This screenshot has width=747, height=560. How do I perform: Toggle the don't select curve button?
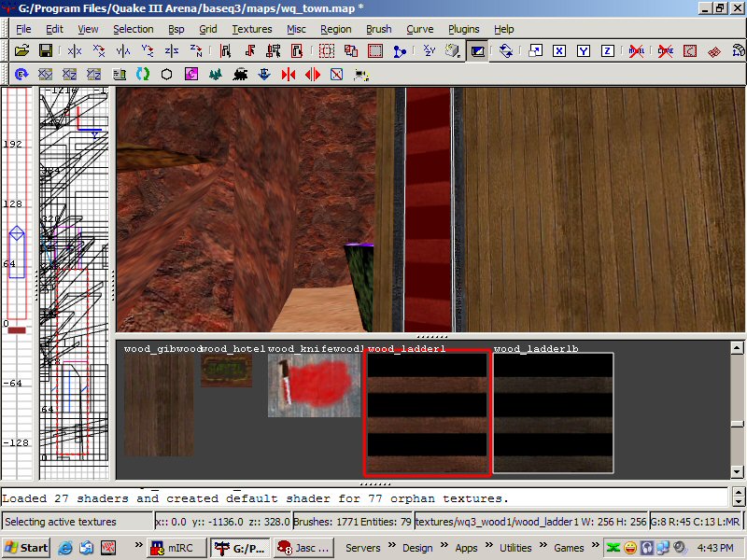(x=666, y=50)
